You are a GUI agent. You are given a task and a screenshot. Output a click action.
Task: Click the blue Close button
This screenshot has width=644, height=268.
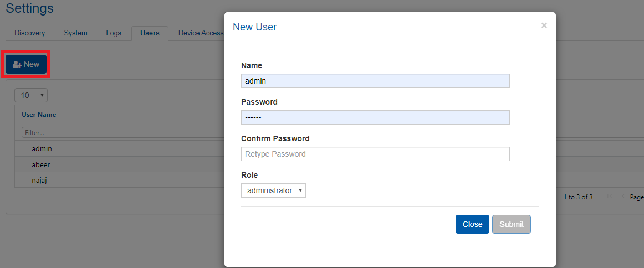[x=472, y=224]
